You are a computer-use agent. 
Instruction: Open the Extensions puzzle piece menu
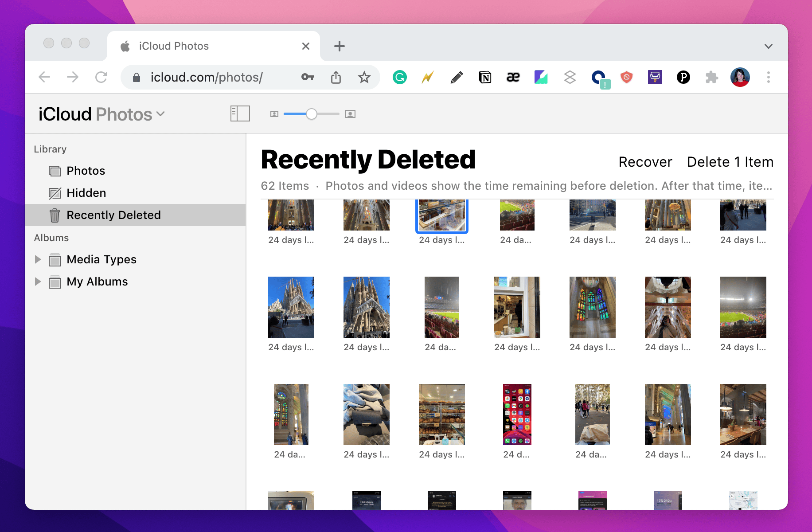pos(711,77)
